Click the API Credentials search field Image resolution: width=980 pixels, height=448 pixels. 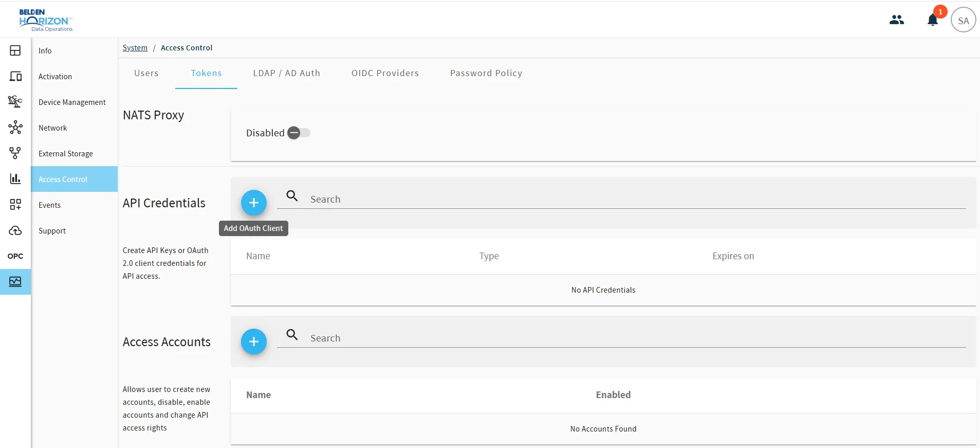[621, 199]
